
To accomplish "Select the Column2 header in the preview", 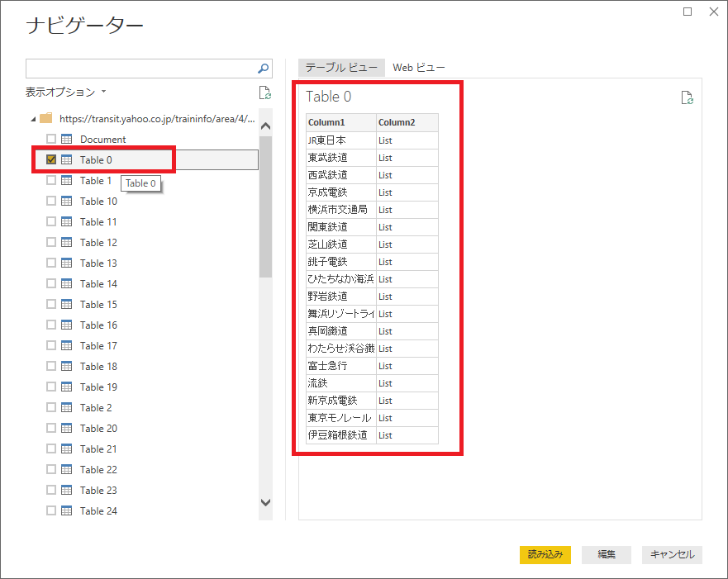I will 407,122.
